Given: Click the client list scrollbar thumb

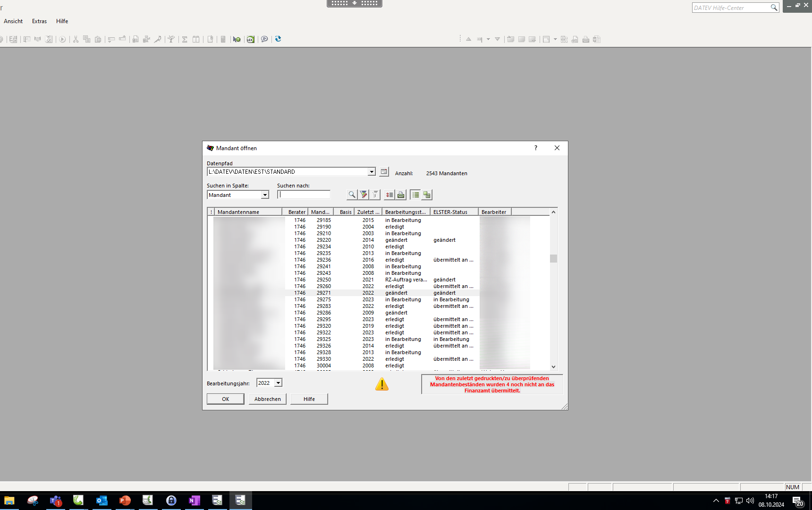Looking at the screenshot, I should [553, 258].
